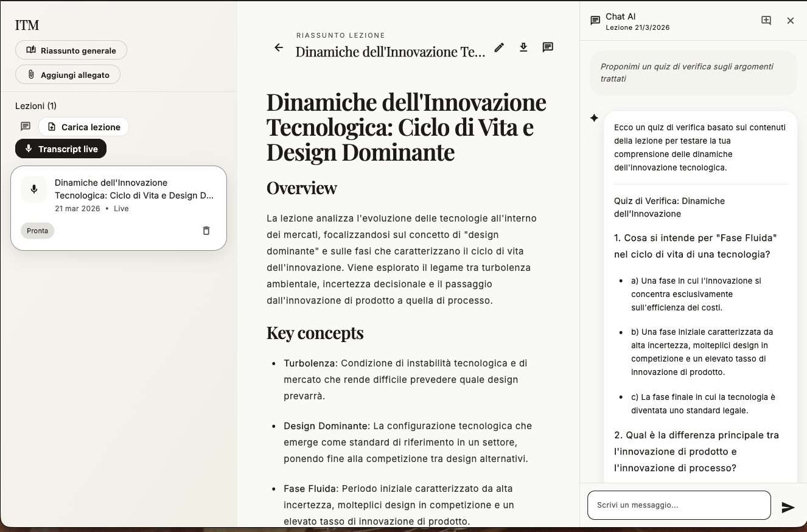Click chat icon next to Carica lezione
807x532 pixels.
point(26,127)
